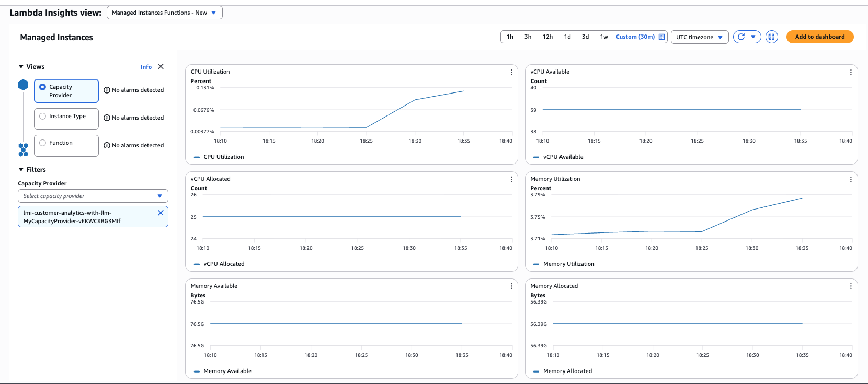Image resolution: width=868 pixels, height=384 pixels.
Task: Click the refresh dashboard icon
Action: point(740,37)
